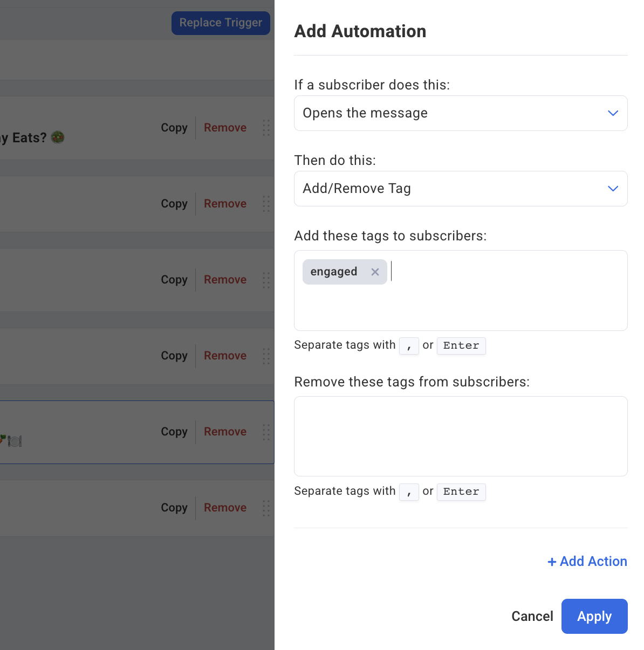Click the salad emoji next to 'Eats?'
Image resolution: width=644 pixels, height=650 pixels.
[x=58, y=137]
